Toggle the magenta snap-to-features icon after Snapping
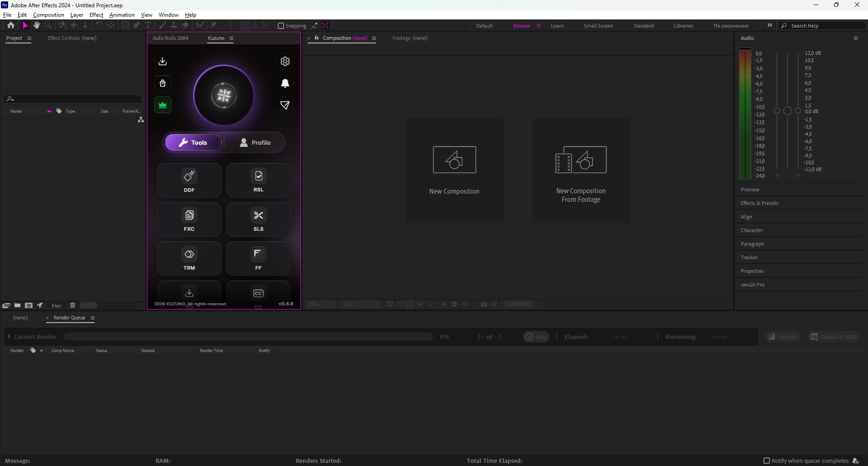Viewport: 868px width, 466px height. [326, 26]
